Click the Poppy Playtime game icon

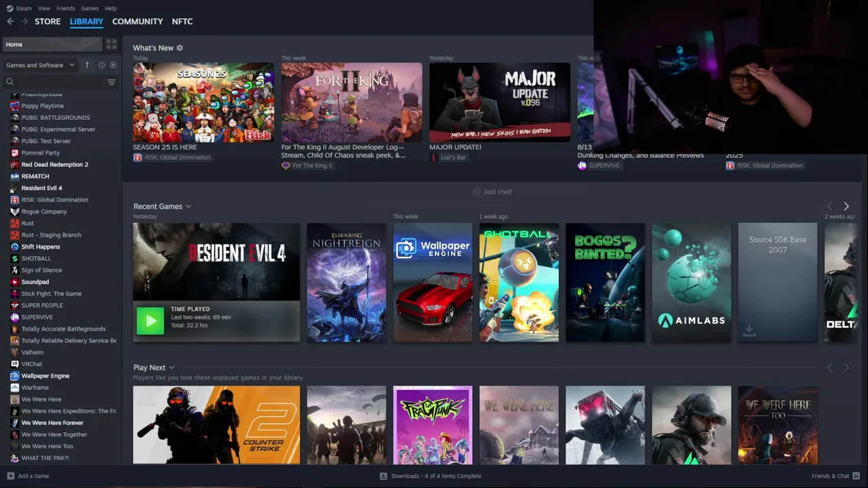(15, 106)
